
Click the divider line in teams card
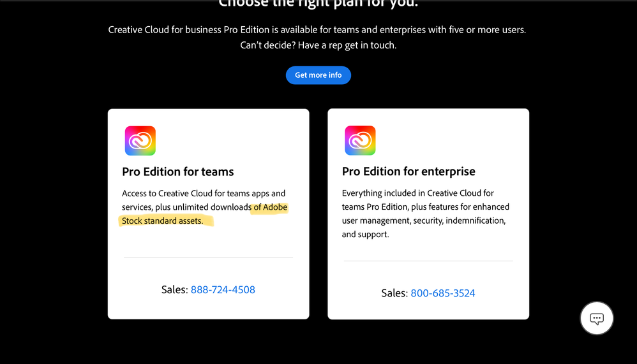[208, 258]
